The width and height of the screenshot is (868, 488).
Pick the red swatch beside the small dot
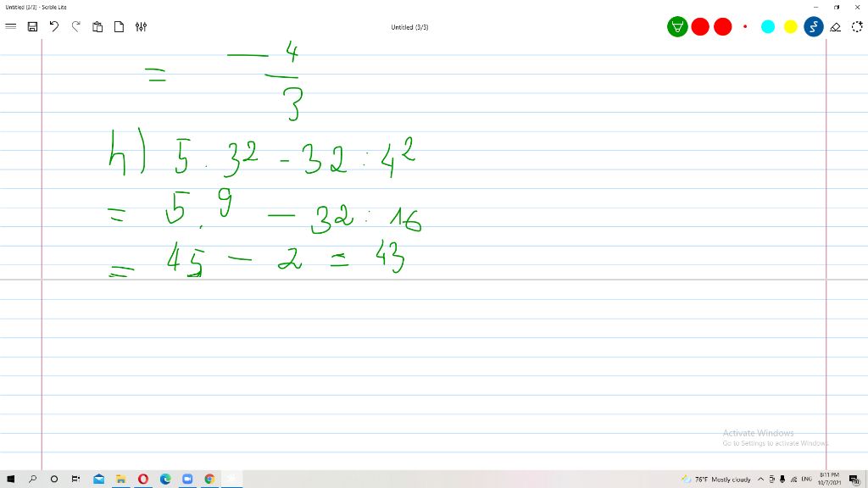[x=723, y=26]
